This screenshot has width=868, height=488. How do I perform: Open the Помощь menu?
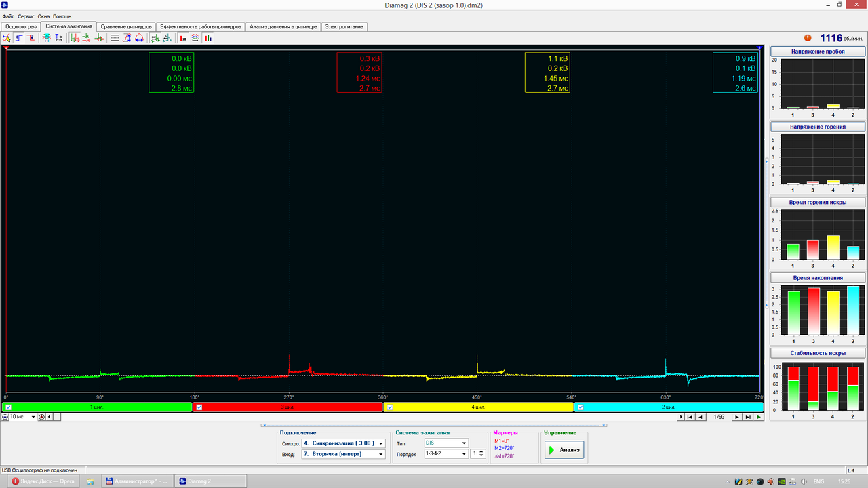[62, 16]
